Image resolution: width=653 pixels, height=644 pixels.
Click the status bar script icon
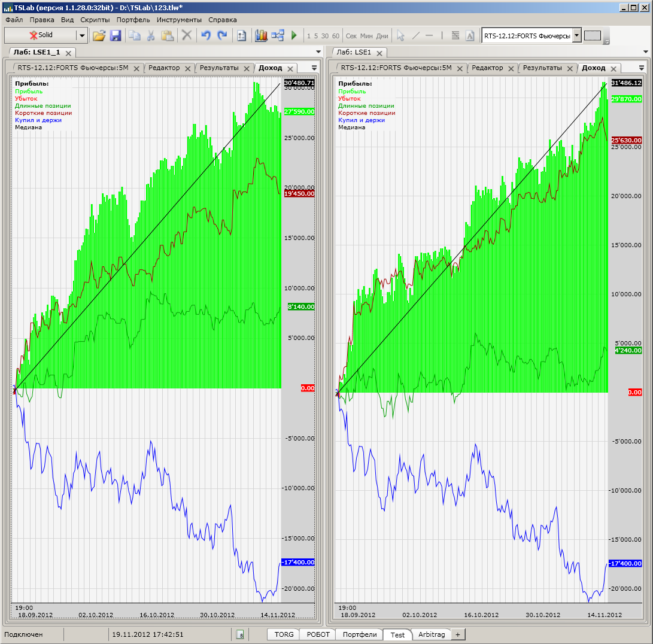click(x=240, y=634)
